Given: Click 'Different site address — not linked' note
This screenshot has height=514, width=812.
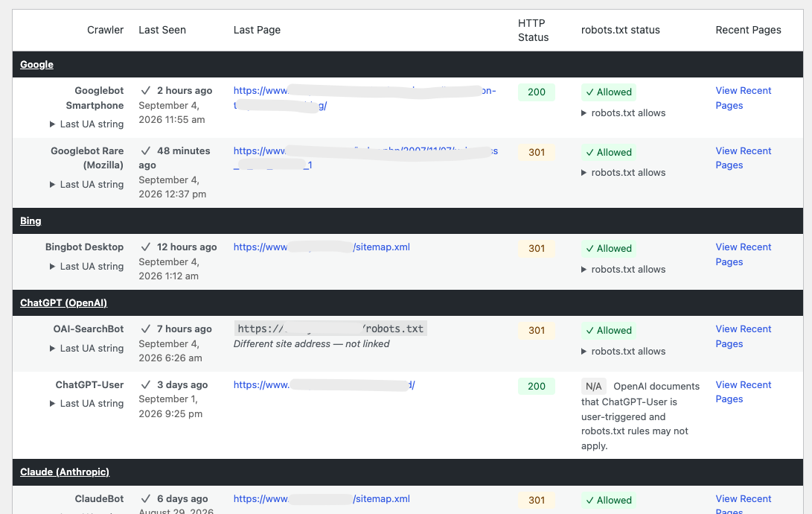Looking at the screenshot, I should point(311,344).
